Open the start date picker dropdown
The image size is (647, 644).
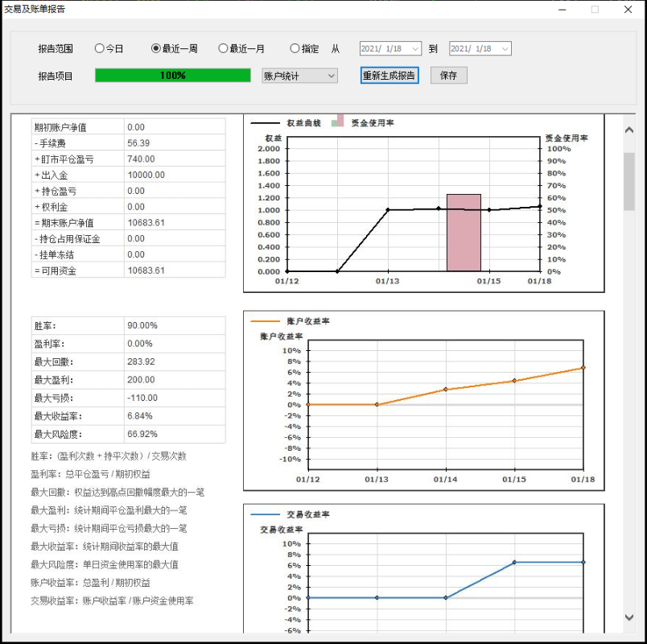415,49
